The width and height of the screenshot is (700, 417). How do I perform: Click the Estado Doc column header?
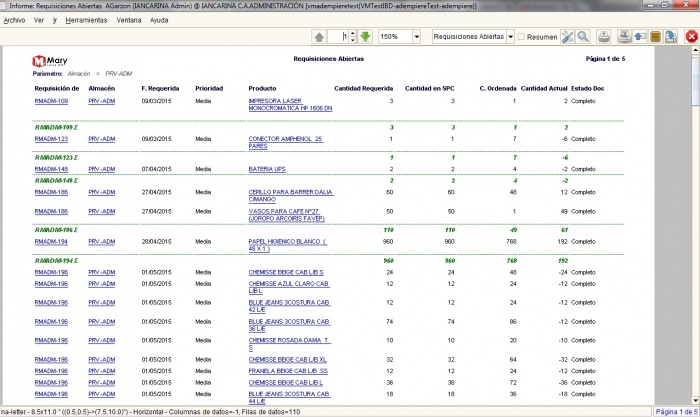coord(588,88)
